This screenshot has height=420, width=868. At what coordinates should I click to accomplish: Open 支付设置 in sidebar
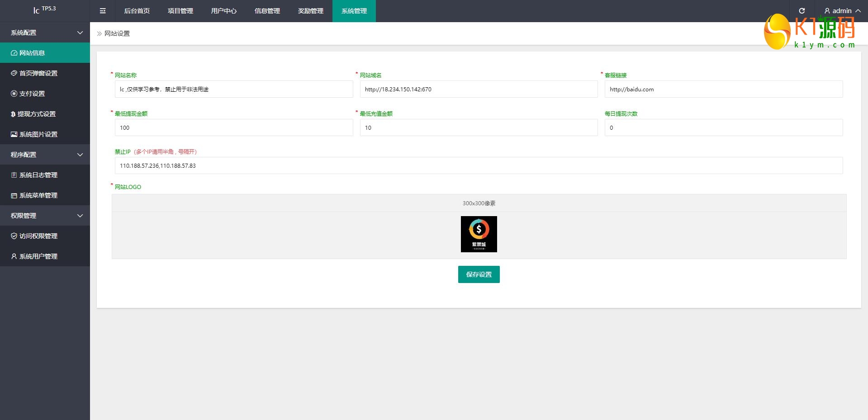pyautogui.click(x=45, y=94)
